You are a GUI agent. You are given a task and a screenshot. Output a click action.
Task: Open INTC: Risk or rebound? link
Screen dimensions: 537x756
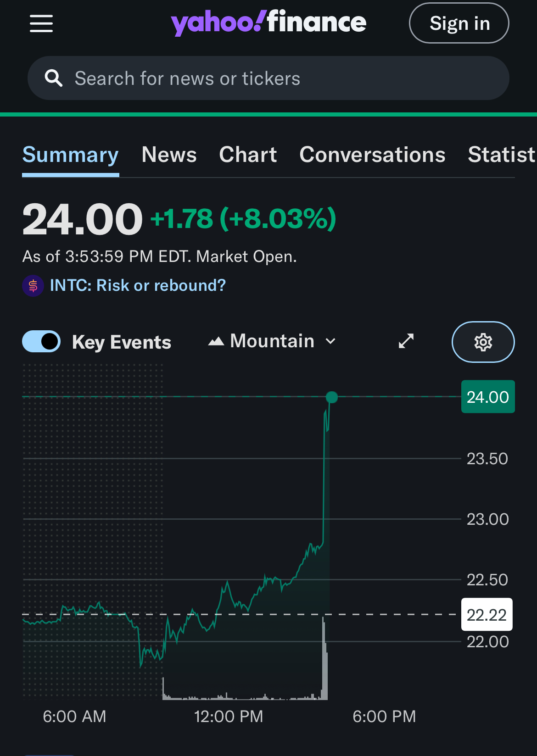138,285
